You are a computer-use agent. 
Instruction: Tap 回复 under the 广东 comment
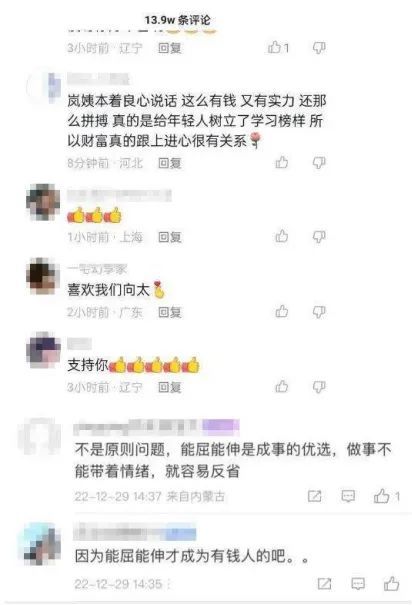coord(170,312)
